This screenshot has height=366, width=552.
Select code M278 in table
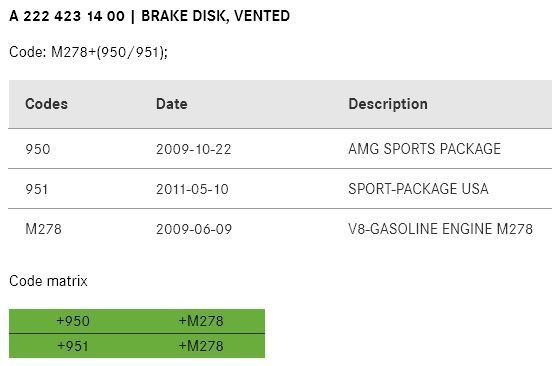[x=44, y=229]
